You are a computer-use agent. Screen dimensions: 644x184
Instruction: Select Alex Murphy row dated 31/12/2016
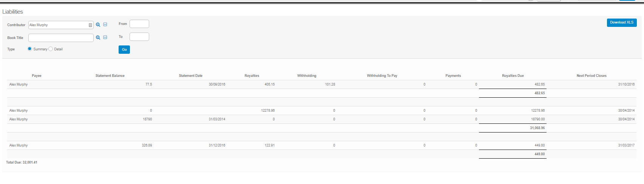coord(19,145)
